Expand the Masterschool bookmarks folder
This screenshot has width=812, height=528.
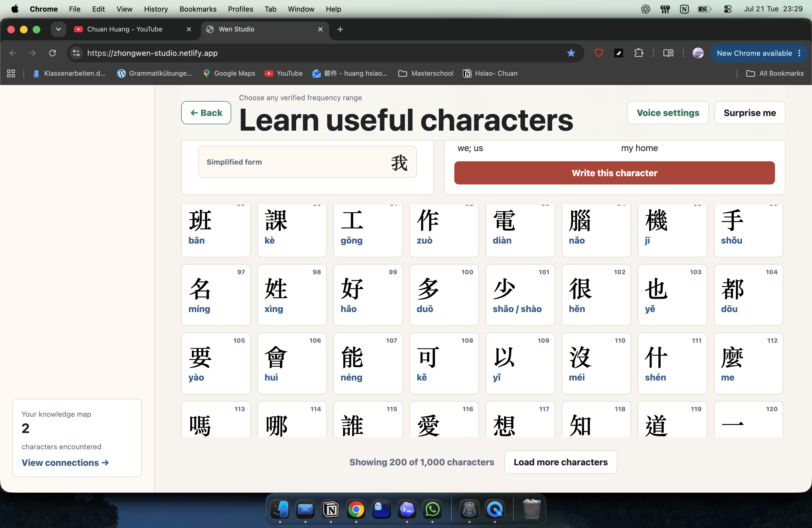pyautogui.click(x=426, y=73)
